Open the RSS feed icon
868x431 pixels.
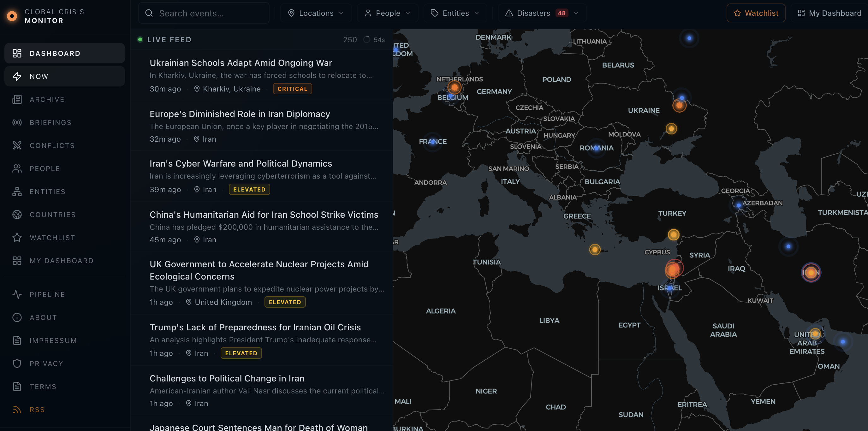click(x=17, y=410)
